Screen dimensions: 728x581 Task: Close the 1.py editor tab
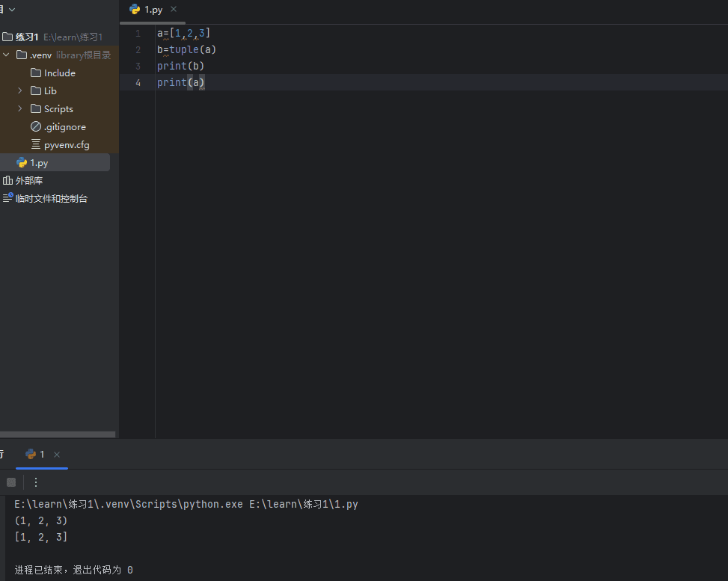pyautogui.click(x=174, y=10)
